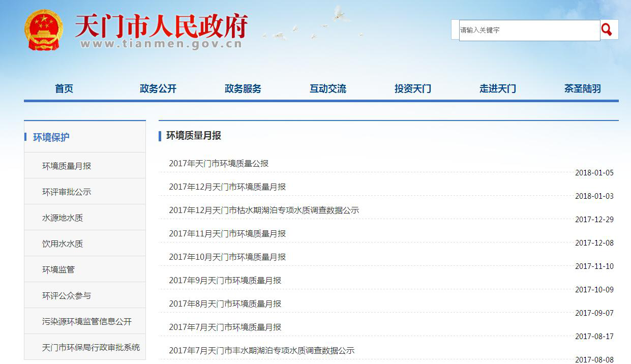The image size is (631, 364).
Task: Open the 投资天门 navigation menu
Action: (413, 88)
